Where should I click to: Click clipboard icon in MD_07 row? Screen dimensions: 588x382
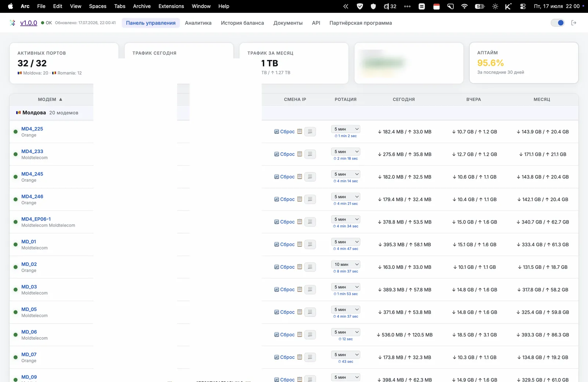click(300, 357)
